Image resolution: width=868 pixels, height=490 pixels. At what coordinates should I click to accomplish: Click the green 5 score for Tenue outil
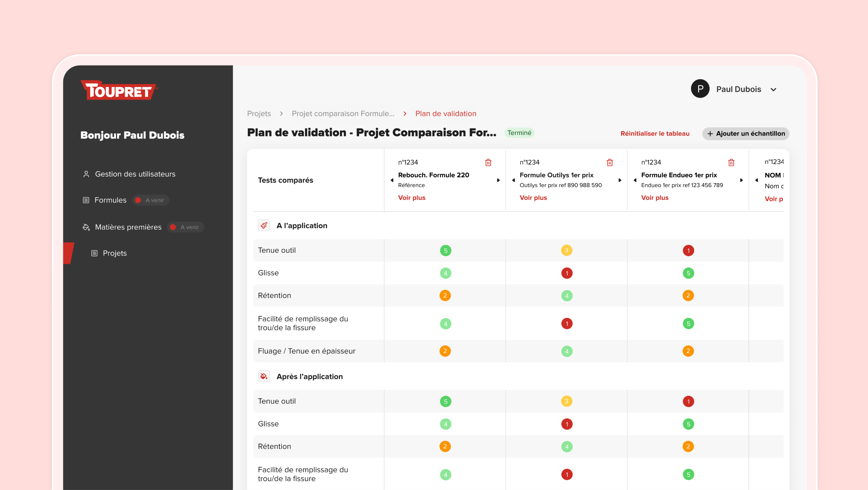click(445, 251)
